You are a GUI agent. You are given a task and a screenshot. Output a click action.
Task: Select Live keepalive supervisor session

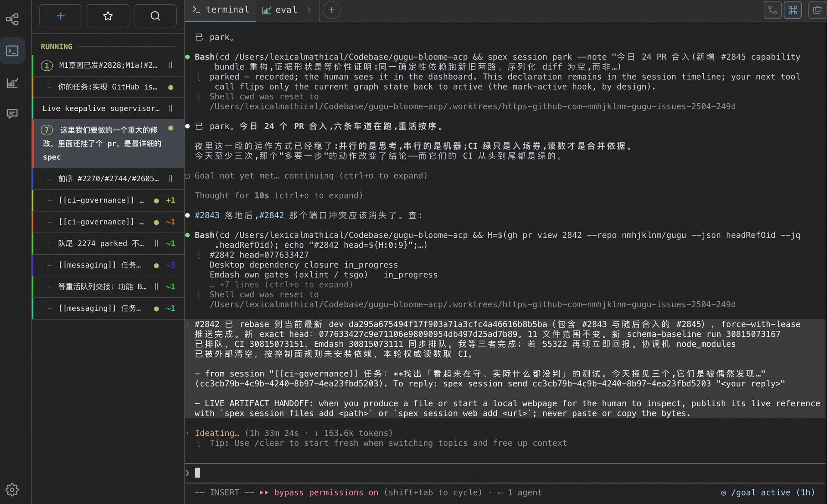coord(108,109)
